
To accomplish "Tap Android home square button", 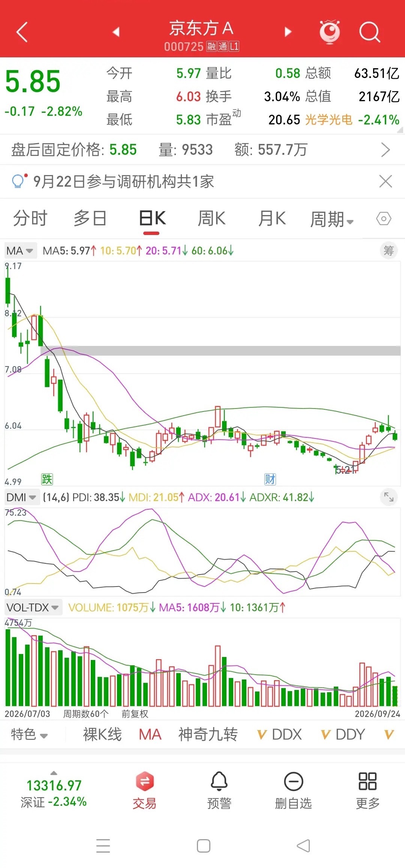I will click(204, 846).
